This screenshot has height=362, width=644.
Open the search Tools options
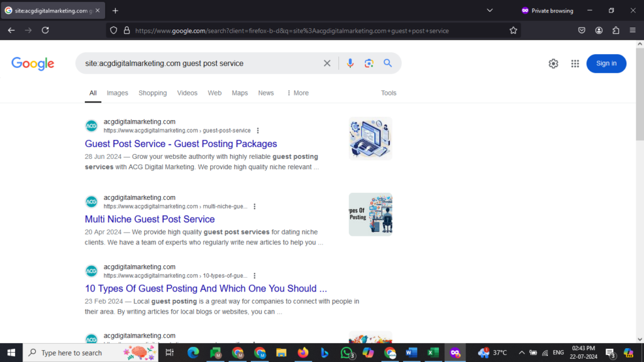pos(389,93)
